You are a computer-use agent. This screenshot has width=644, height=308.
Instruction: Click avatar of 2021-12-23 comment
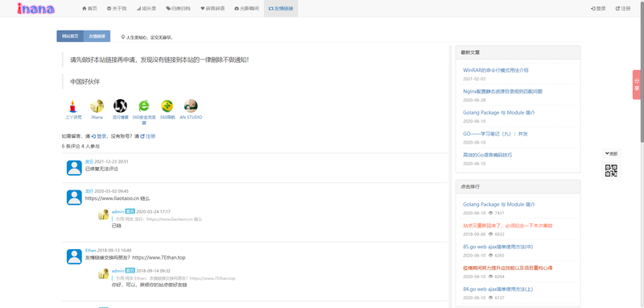[x=74, y=168]
